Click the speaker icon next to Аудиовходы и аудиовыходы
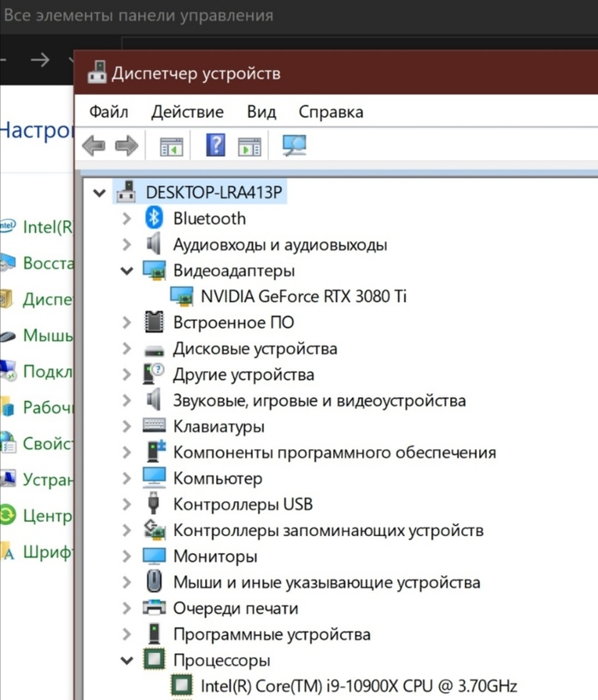Viewport: 598px width, 700px height. 154,244
